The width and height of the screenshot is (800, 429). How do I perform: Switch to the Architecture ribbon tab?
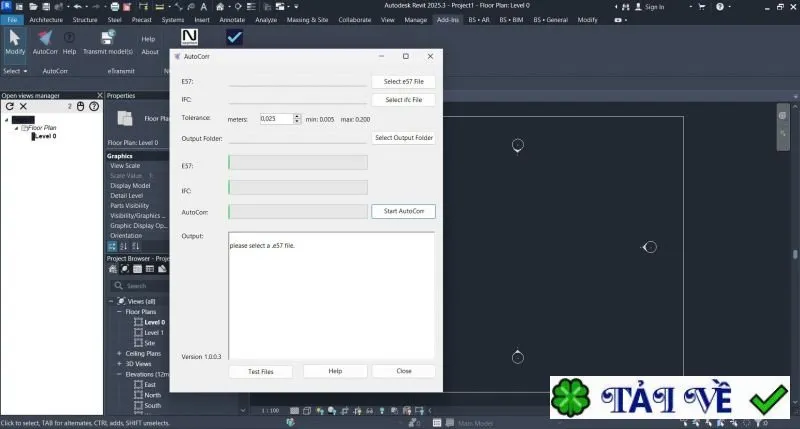coord(46,20)
